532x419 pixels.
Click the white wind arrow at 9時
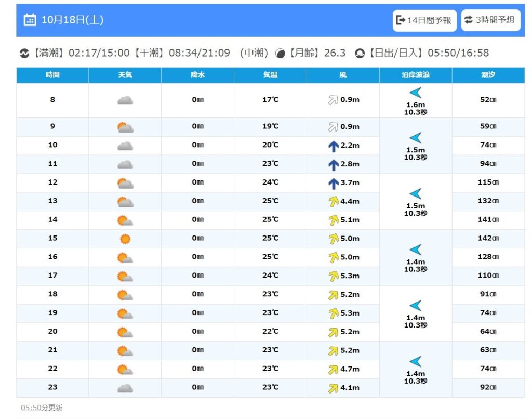tap(333, 127)
